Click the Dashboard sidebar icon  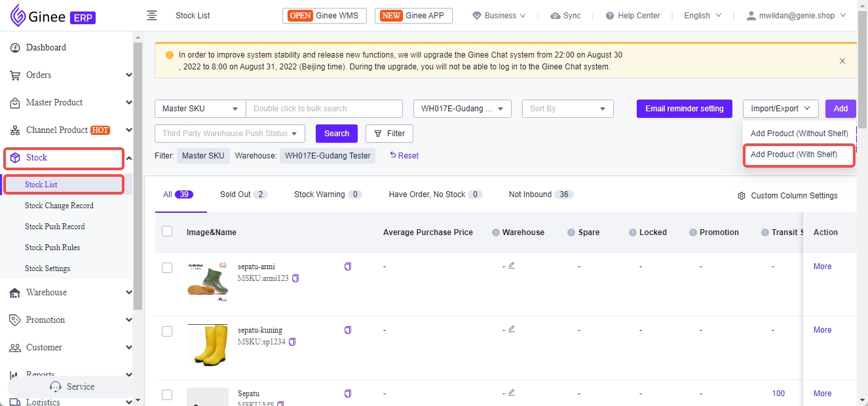(14, 47)
